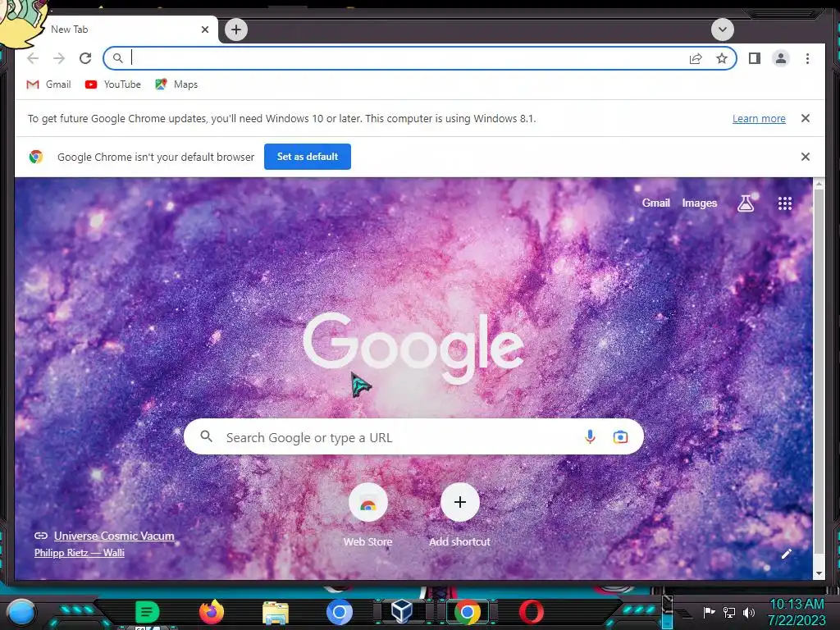Set Chrome as default browser
Screen dimensions: 840x630
click(308, 157)
